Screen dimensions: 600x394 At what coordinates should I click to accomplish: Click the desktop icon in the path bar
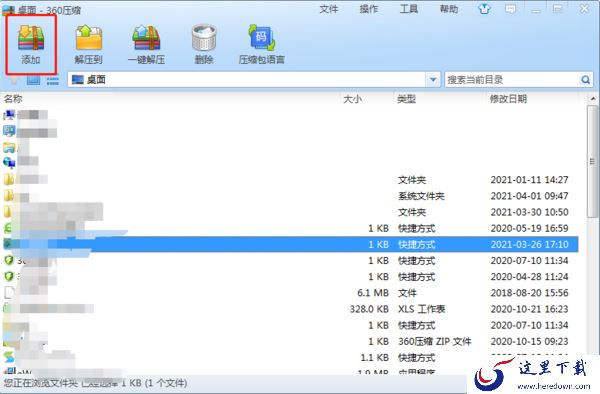coord(78,80)
